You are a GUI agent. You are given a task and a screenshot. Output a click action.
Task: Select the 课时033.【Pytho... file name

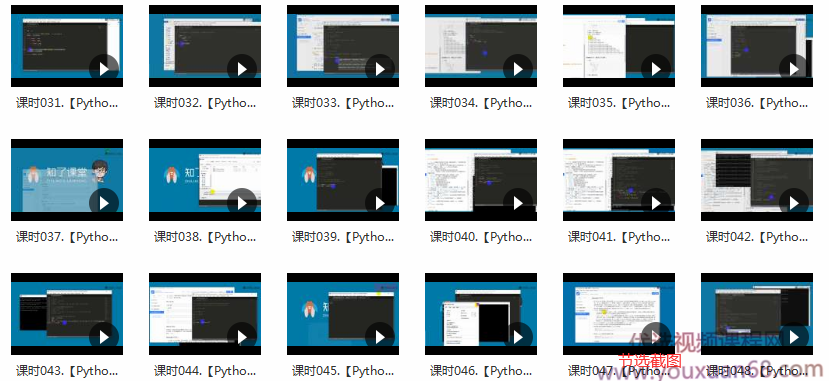pyautogui.click(x=343, y=103)
